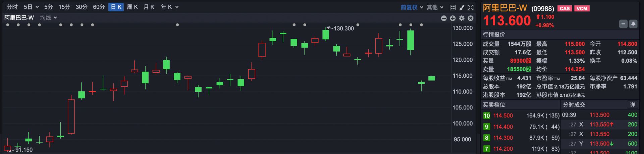Click trade volume 400 in tick list
The height and width of the screenshot is (154, 644).
(633, 115)
